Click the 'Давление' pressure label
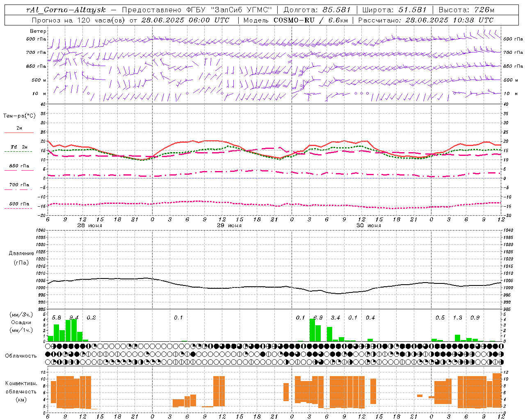525x420 pixels. 21,253
